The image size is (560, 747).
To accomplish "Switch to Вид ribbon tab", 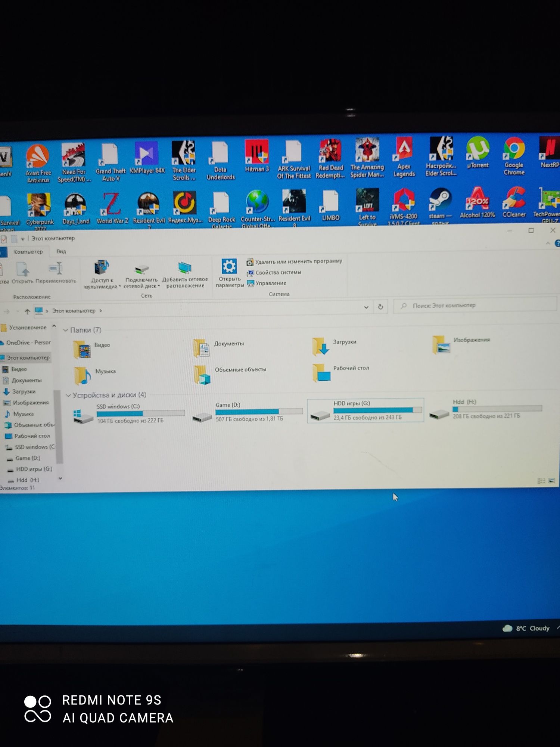I will (x=61, y=251).
